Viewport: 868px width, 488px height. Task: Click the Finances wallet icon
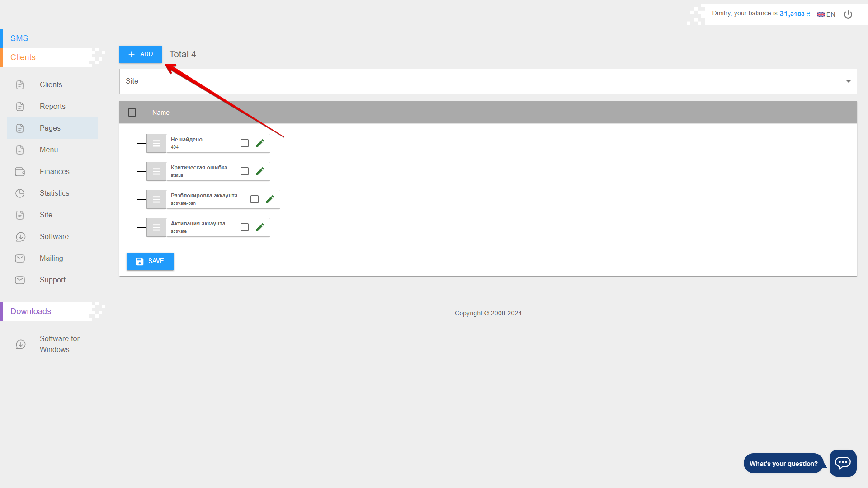(x=20, y=172)
